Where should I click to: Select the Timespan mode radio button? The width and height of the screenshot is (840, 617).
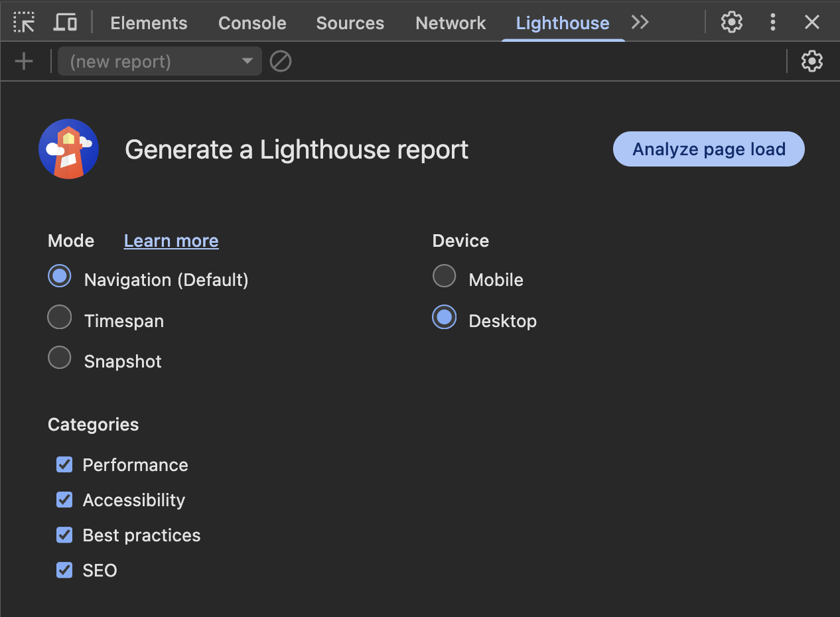click(x=60, y=317)
